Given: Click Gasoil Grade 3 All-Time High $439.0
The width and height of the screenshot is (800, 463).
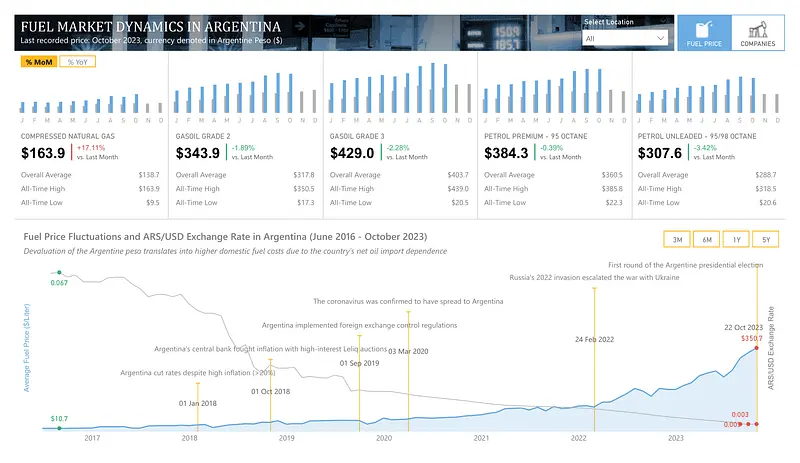Looking at the screenshot, I should pyautogui.click(x=458, y=189).
